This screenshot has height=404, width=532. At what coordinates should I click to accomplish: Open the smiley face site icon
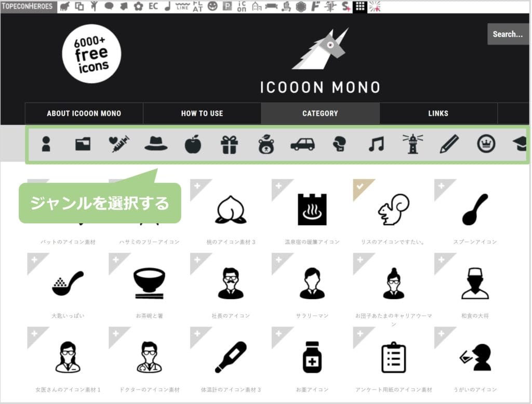[x=212, y=6]
